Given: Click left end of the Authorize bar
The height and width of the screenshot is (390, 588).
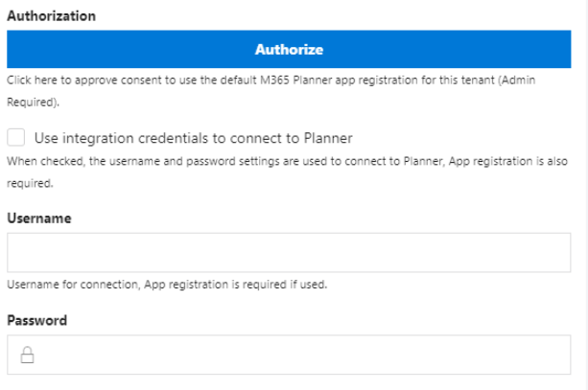Looking at the screenshot, I should click(22, 49).
